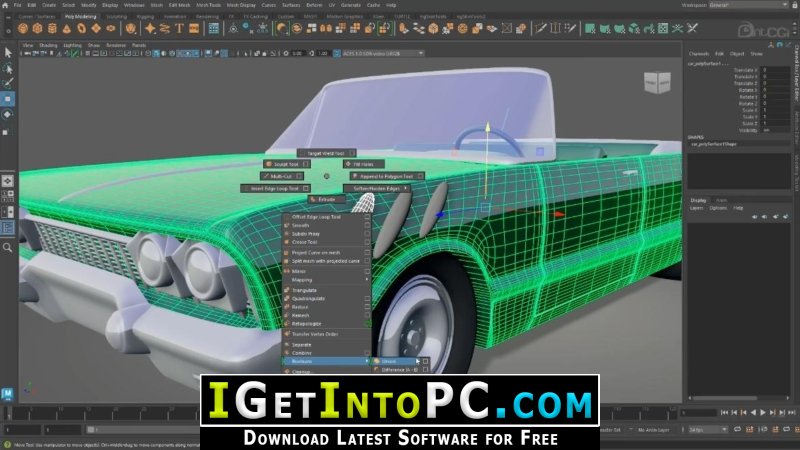Switch to the Poly Modeling shelf tab
The width and height of the screenshot is (800, 450).
point(80,16)
